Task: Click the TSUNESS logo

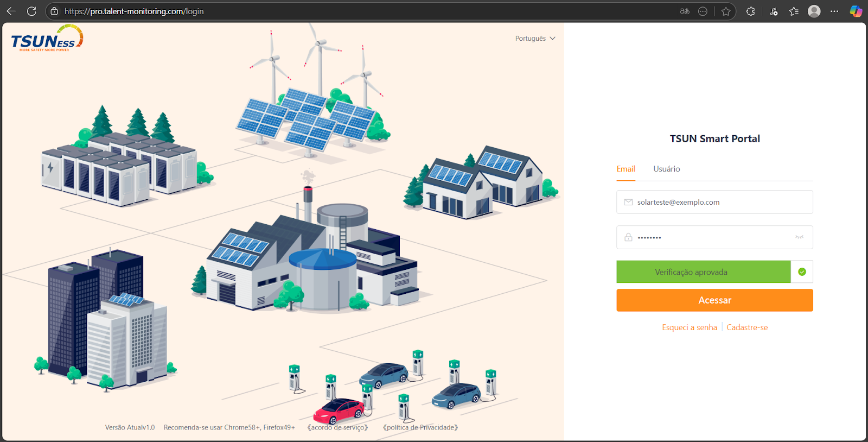Action: [x=47, y=39]
